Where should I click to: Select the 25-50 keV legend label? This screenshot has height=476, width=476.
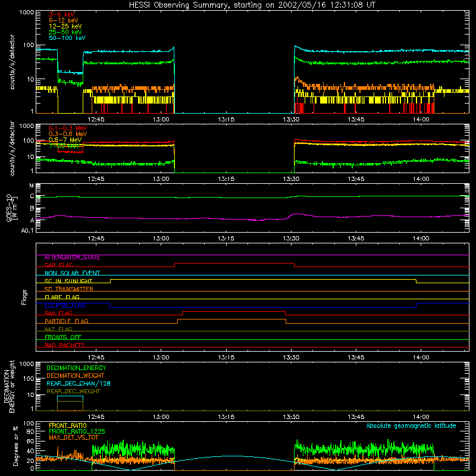coord(65,32)
